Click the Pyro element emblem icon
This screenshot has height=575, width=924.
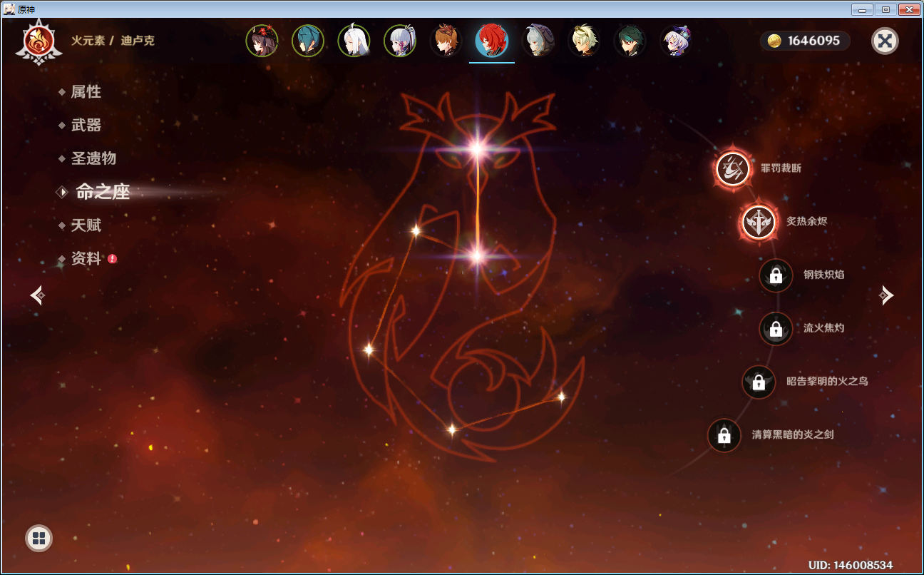[34, 41]
